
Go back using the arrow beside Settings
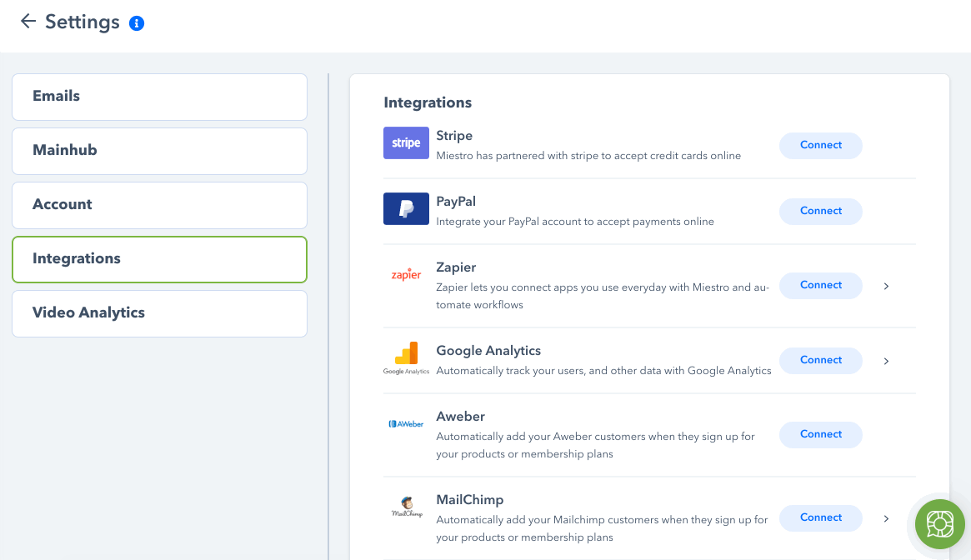[28, 21]
